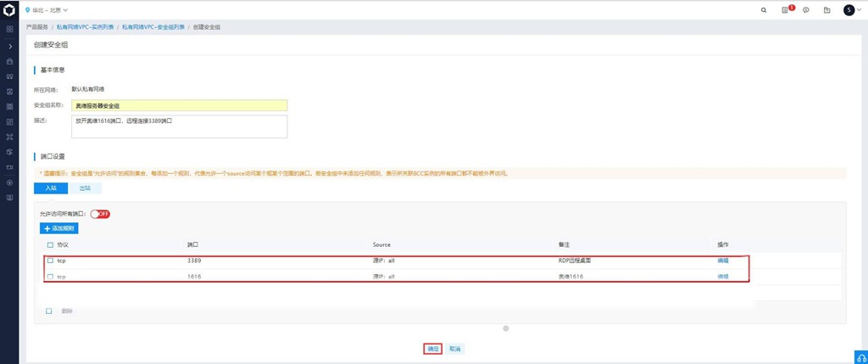The width and height of the screenshot is (868, 364).
Task: Select the 入站 tab
Action: point(51,188)
